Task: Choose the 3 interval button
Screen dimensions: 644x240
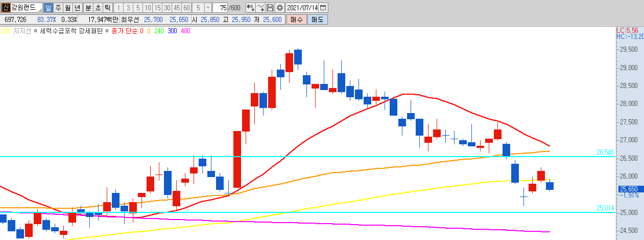Action: click(128, 8)
